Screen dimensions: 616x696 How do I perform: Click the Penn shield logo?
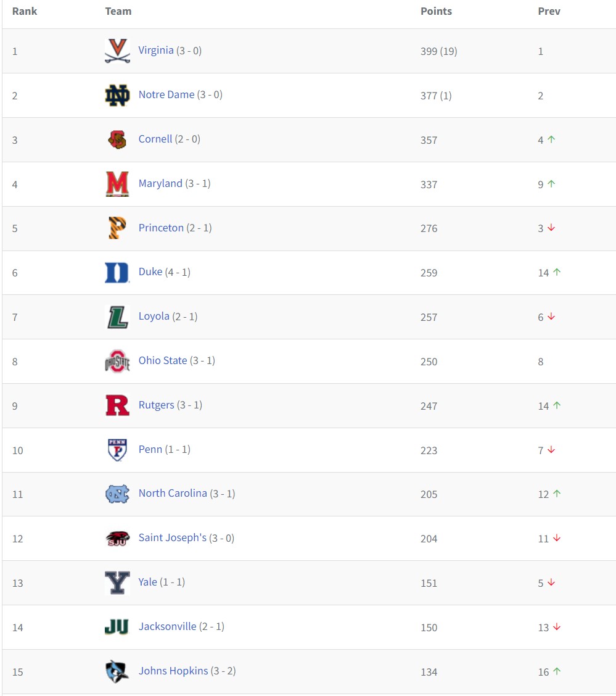(118, 450)
